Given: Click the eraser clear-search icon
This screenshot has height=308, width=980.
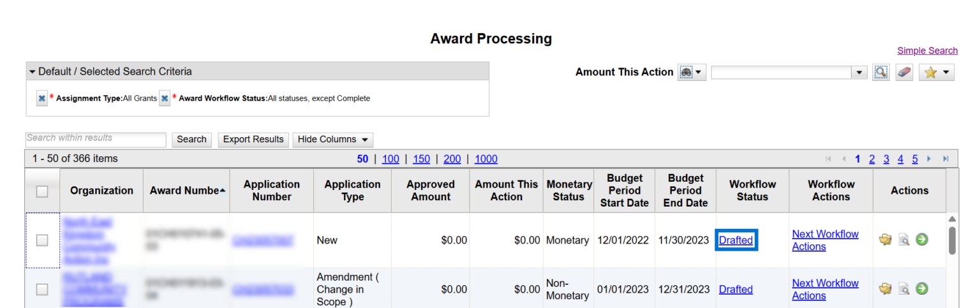Looking at the screenshot, I should point(904,72).
